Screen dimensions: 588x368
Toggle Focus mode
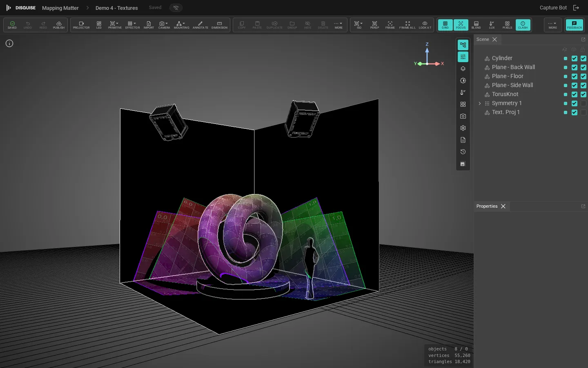click(x=461, y=25)
